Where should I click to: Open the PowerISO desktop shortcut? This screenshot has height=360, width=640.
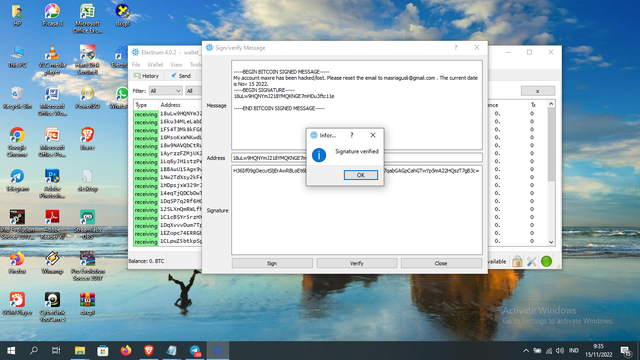coord(87,98)
